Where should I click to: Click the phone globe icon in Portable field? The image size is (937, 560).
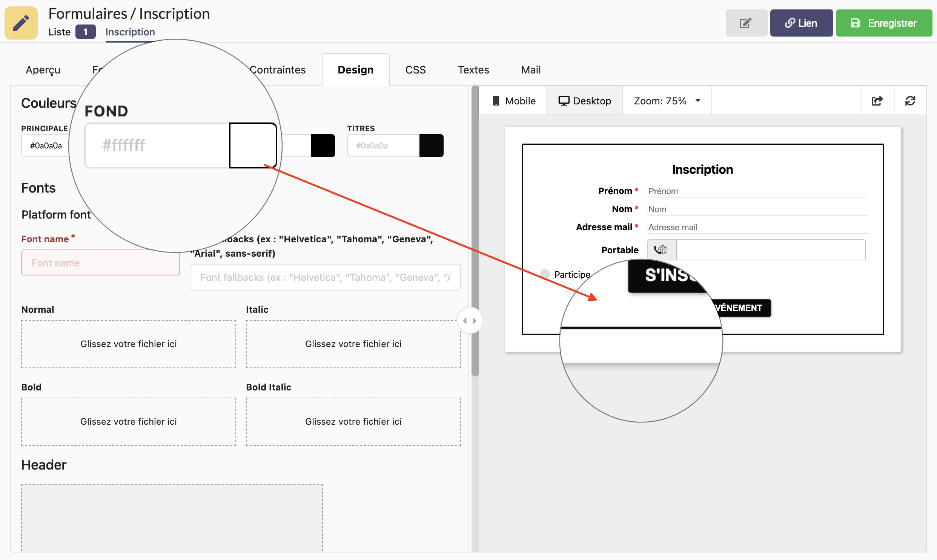[661, 250]
